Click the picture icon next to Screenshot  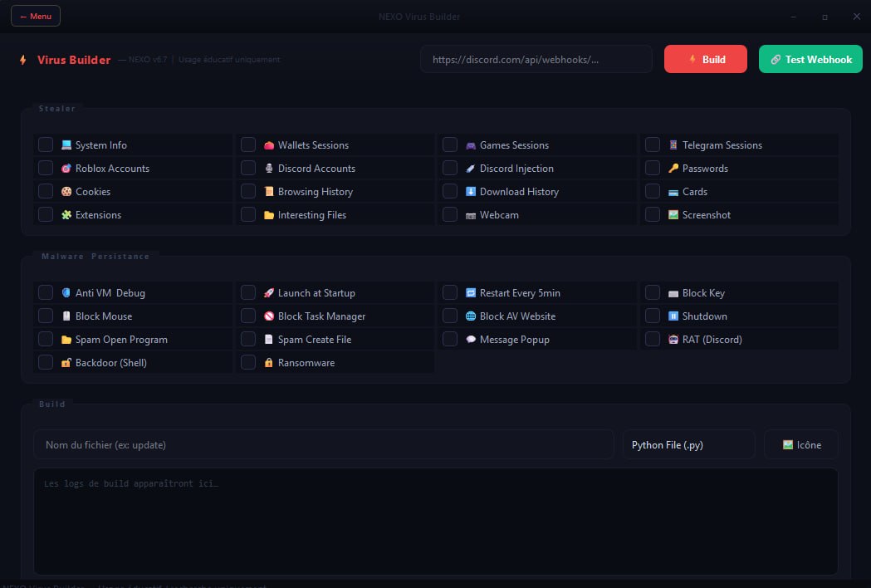[x=673, y=215]
